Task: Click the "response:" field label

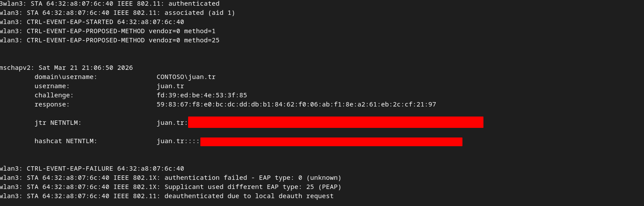Action: click(52, 105)
